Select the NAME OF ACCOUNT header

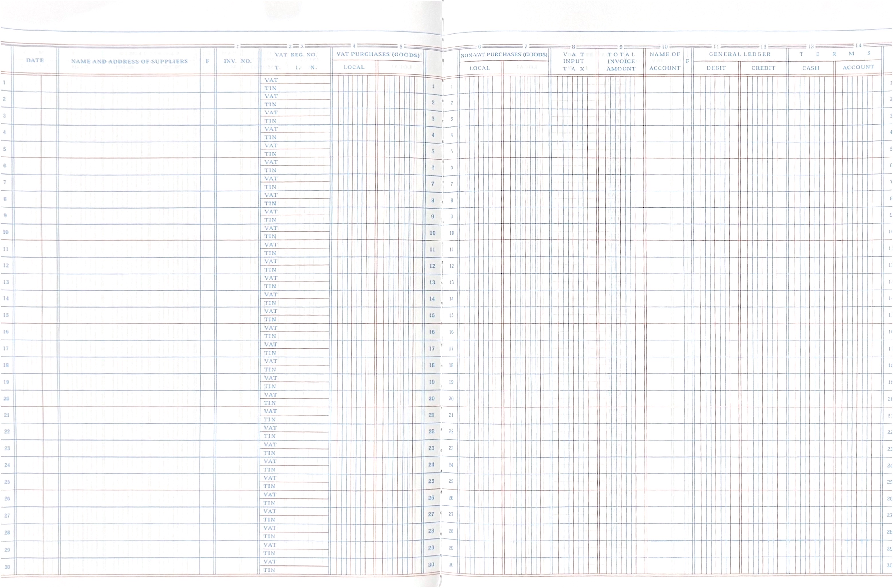[x=665, y=61]
